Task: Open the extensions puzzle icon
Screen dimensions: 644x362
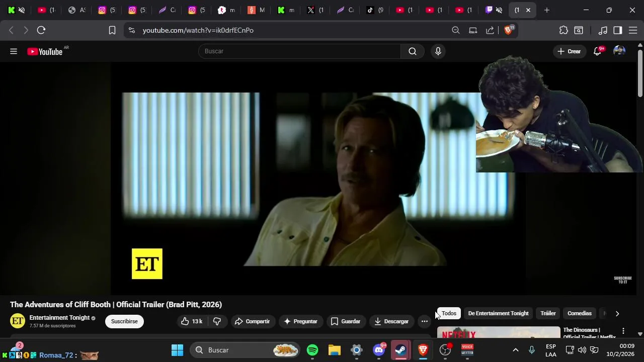Action: pos(563,30)
